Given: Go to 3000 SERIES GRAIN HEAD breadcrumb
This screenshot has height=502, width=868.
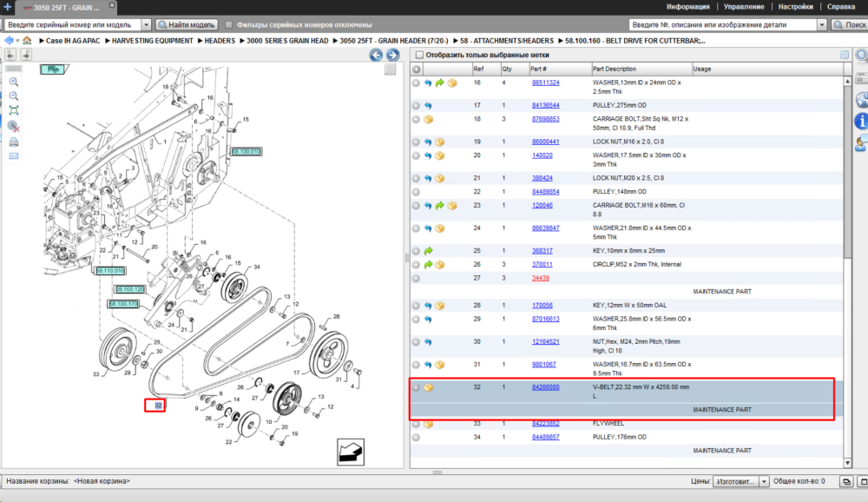Looking at the screenshot, I should point(287,41).
